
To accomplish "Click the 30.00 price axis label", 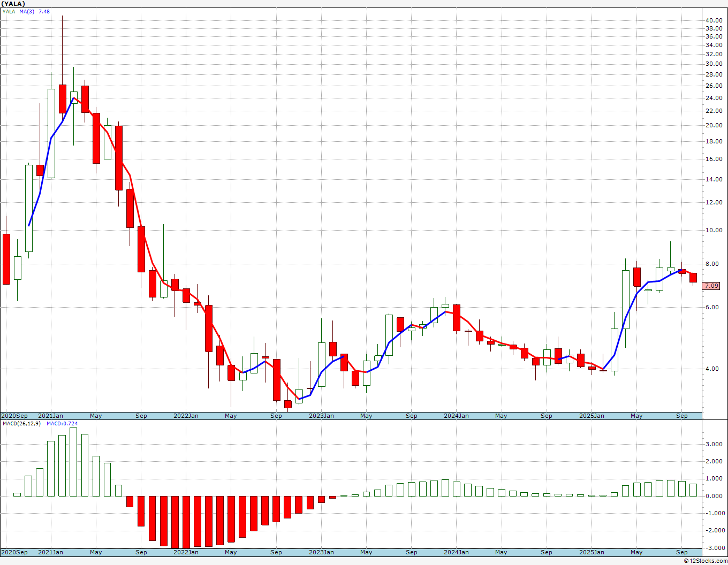I will [x=714, y=64].
